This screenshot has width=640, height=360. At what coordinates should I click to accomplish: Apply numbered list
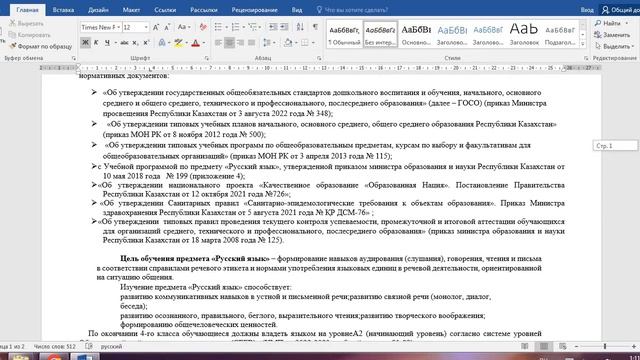(x=235, y=27)
